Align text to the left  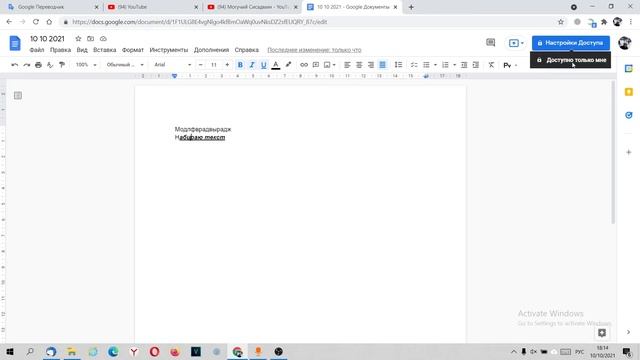point(347,65)
